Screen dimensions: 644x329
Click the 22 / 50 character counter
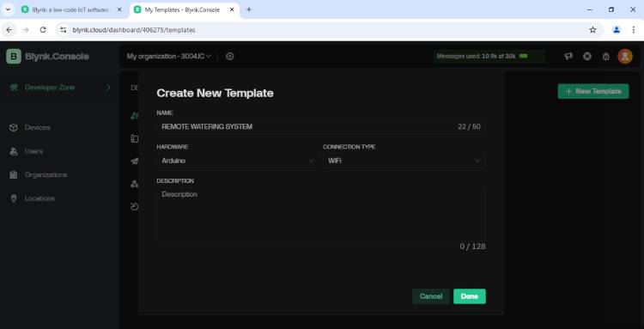pyautogui.click(x=469, y=126)
